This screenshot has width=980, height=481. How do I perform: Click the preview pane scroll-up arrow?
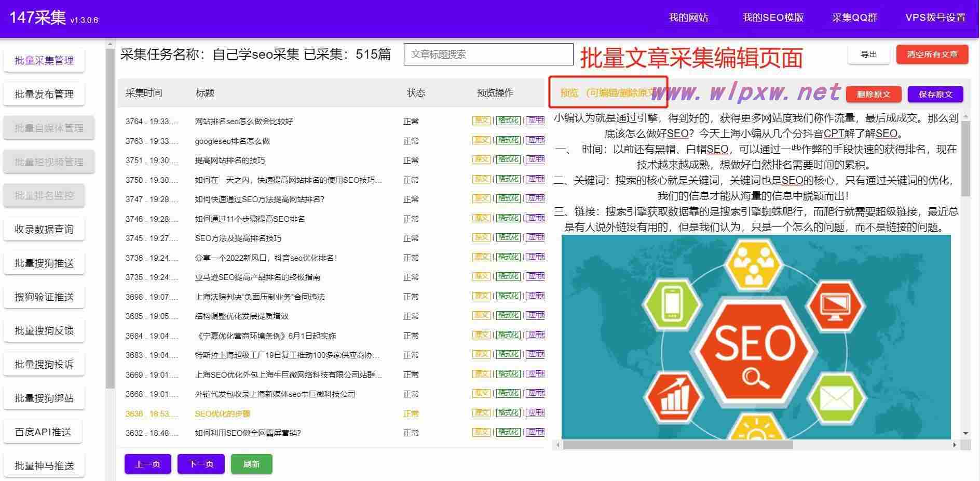tap(965, 116)
